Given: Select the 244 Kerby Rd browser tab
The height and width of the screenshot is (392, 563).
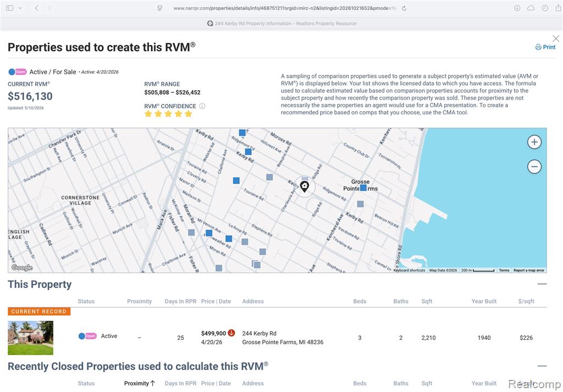Looking at the screenshot, I should 281,23.
